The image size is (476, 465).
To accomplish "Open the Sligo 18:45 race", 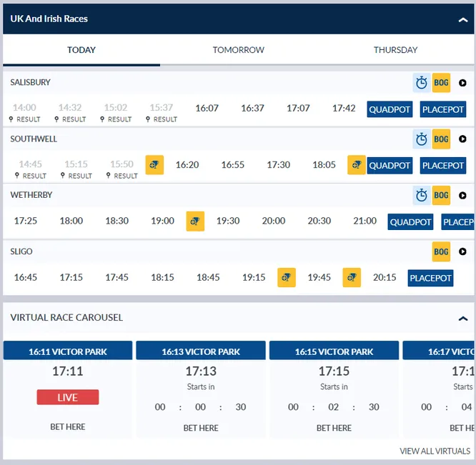I will 208,277.
